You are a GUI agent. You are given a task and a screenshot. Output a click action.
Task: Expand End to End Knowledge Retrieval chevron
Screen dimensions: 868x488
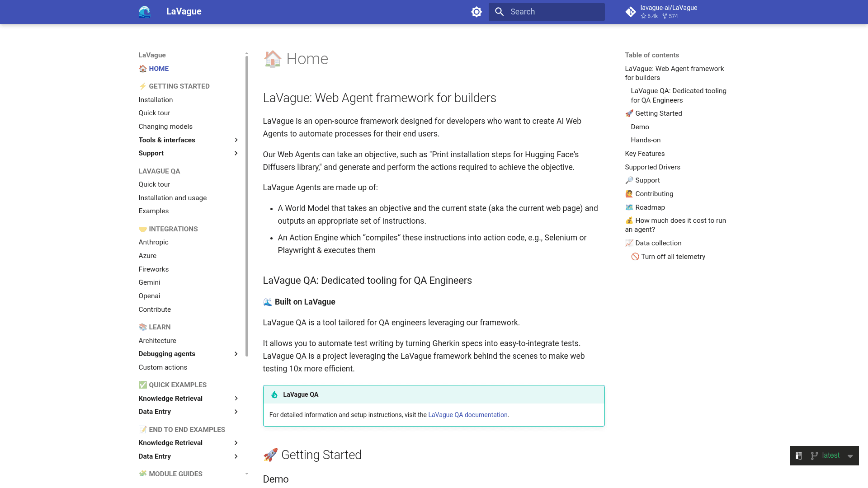click(236, 443)
